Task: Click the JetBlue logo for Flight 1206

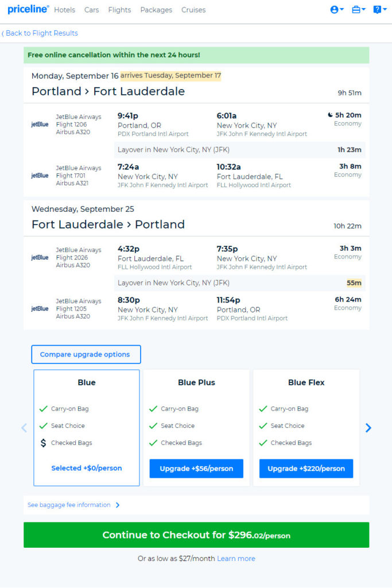Action: pyautogui.click(x=40, y=125)
